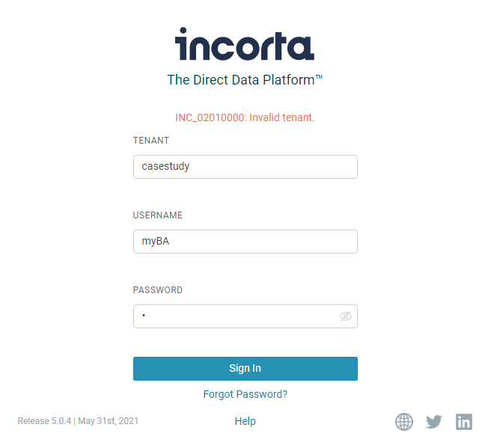Show password using the eye icon
Screen dimensions: 491x448
345,316
